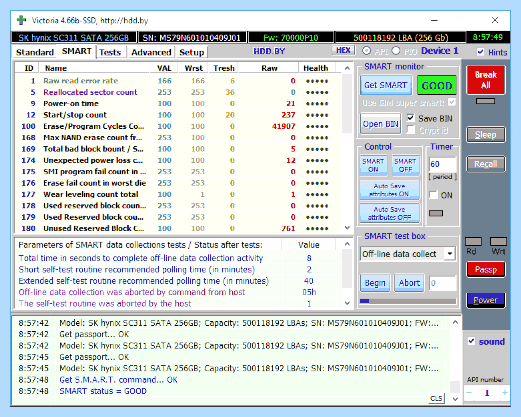
Task: Click the red Break All button
Action: pyautogui.click(x=486, y=80)
